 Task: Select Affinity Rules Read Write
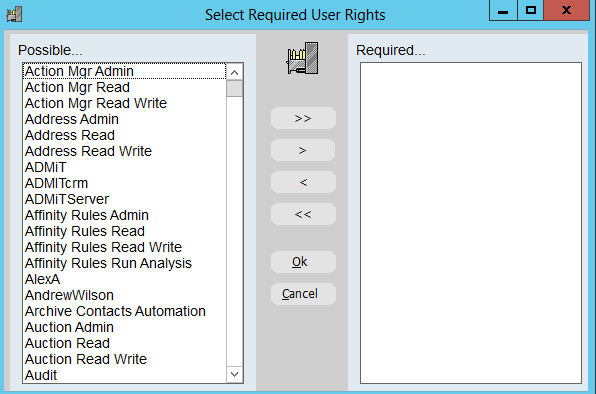[125, 247]
